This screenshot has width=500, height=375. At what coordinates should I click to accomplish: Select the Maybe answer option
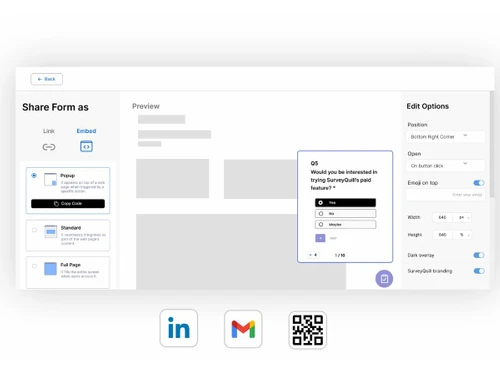[345, 225]
